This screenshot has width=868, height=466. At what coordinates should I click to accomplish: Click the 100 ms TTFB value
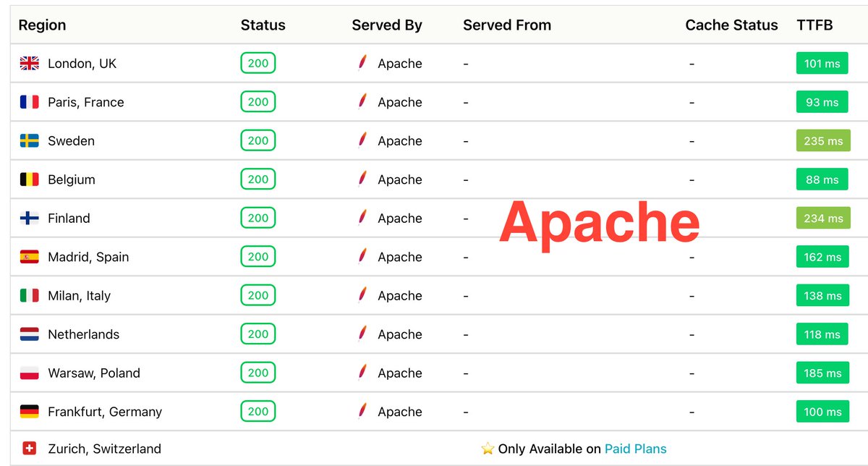click(822, 412)
